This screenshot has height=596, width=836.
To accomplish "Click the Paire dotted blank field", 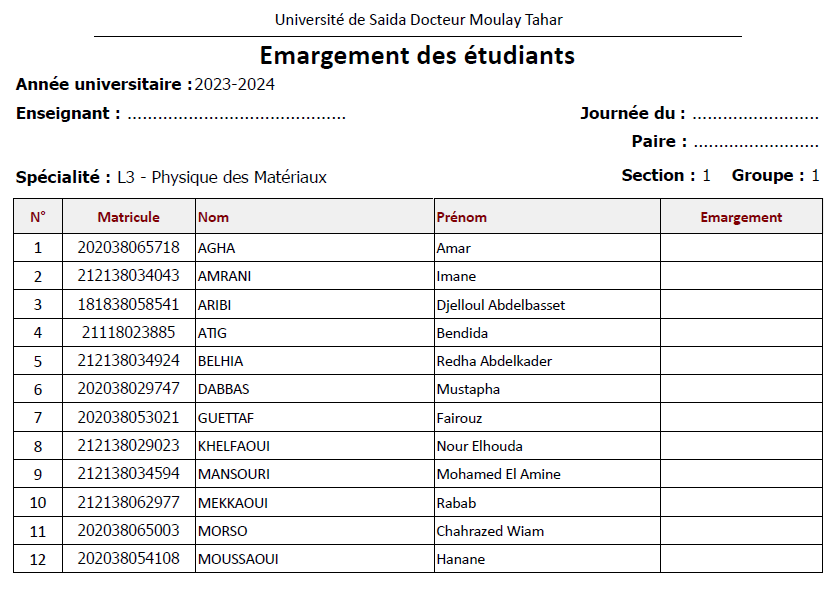I will (x=755, y=143).
